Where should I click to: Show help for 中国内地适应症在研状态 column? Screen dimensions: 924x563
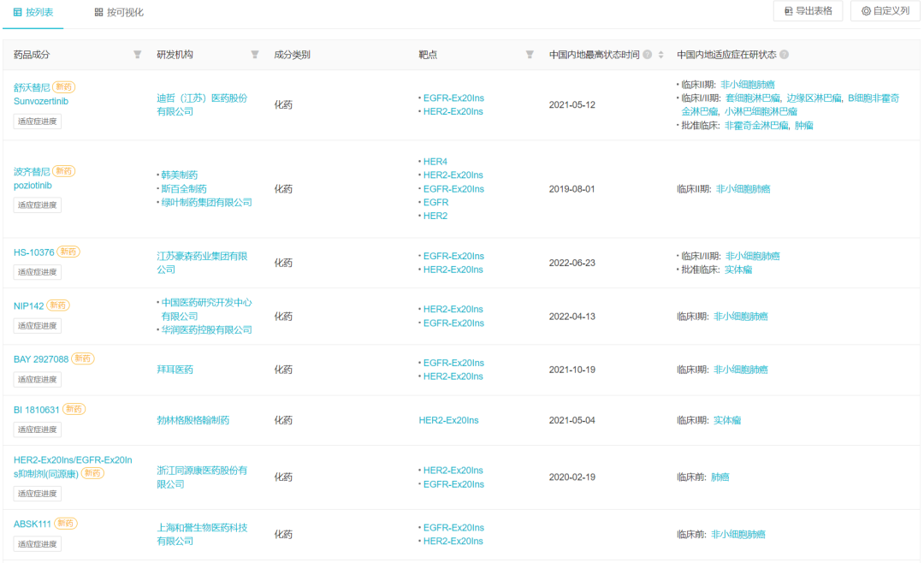pos(785,54)
